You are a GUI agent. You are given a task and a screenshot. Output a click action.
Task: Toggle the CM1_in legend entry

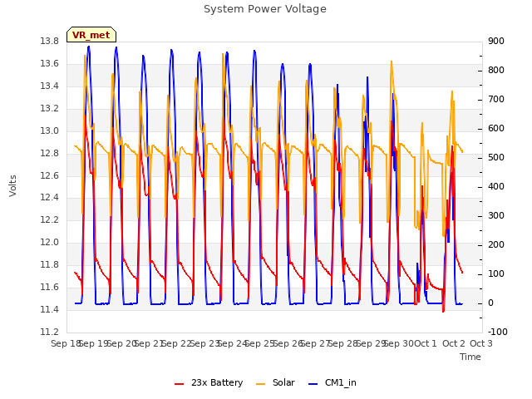332,382
